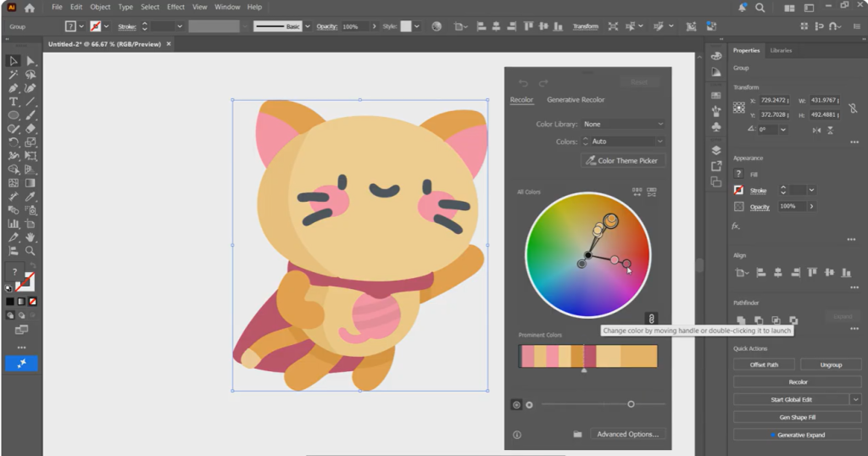Screen dimensions: 868x456
Task: Click brightness slider handle in Recolor dialog
Action: tap(631, 404)
